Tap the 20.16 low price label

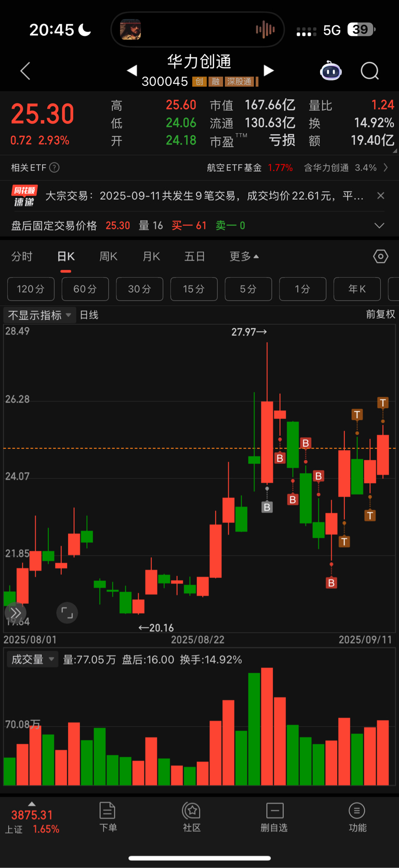(x=156, y=628)
